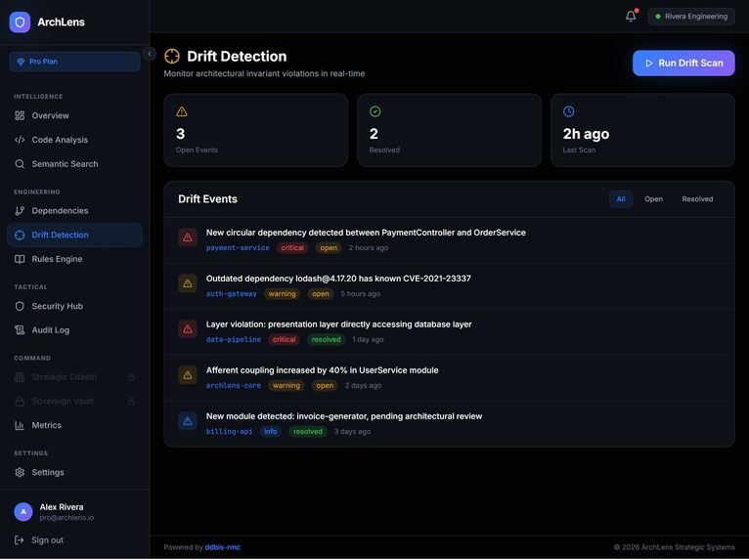749x560 pixels.
Task: Click the info badge on billing-api event
Action: click(x=271, y=431)
